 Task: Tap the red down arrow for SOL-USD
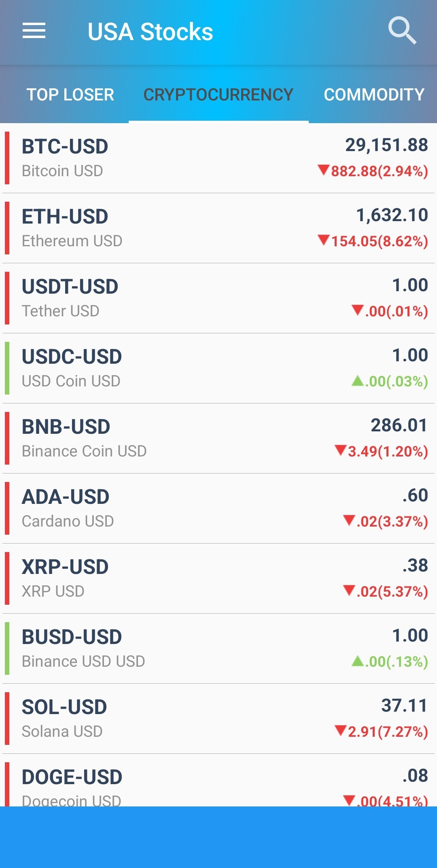click(341, 731)
